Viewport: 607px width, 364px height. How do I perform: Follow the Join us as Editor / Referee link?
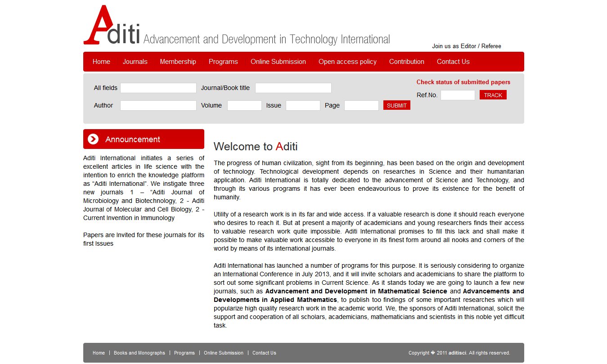pos(467,46)
